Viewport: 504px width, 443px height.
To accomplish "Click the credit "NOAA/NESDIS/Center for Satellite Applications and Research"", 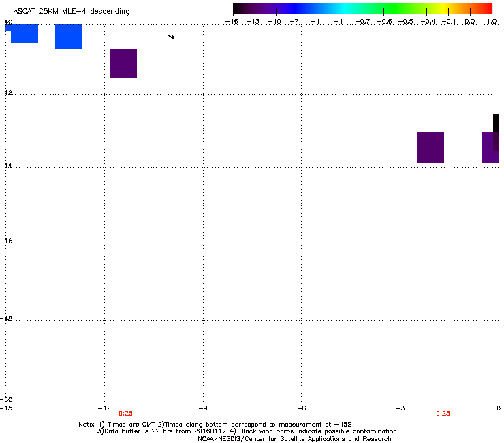I will [294, 439].
